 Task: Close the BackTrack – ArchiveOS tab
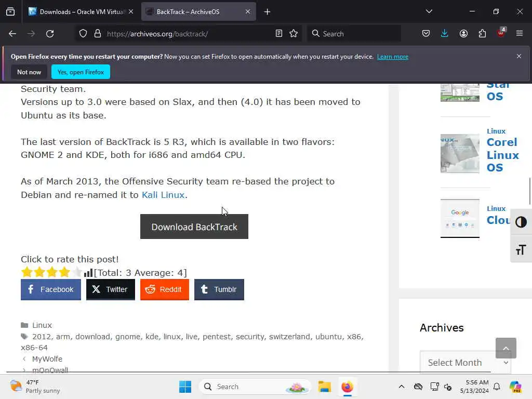coord(248,12)
